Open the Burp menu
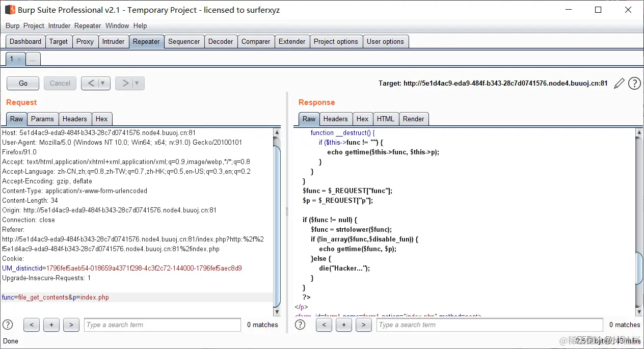Screen dimensions: 644x349 tap(13, 25)
